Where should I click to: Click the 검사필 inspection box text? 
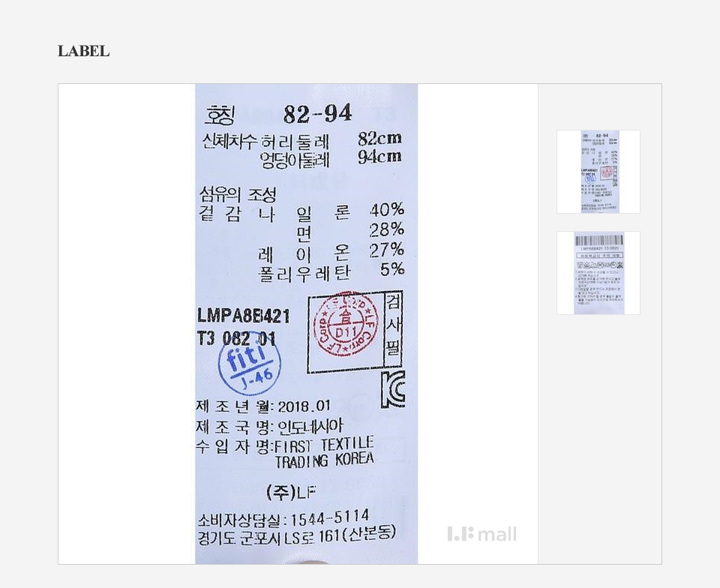click(x=393, y=327)
